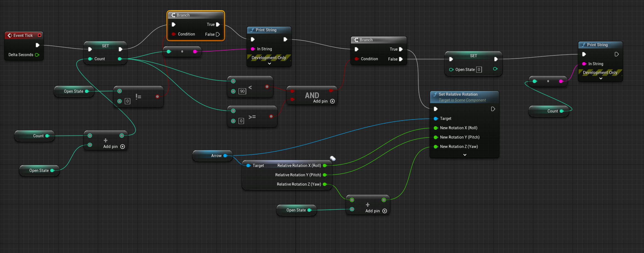Select the SET Count node header
This screenshot has height=253, width=644.
click(x=105, y=46)
